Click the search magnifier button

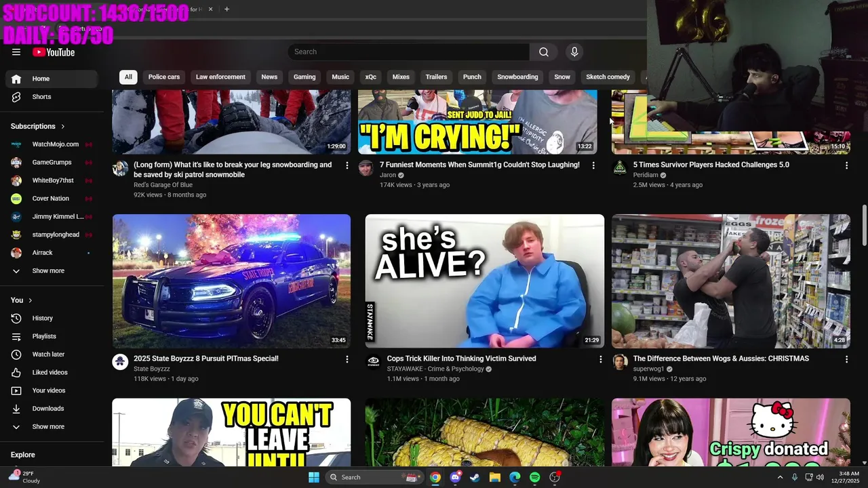[543, 52]
